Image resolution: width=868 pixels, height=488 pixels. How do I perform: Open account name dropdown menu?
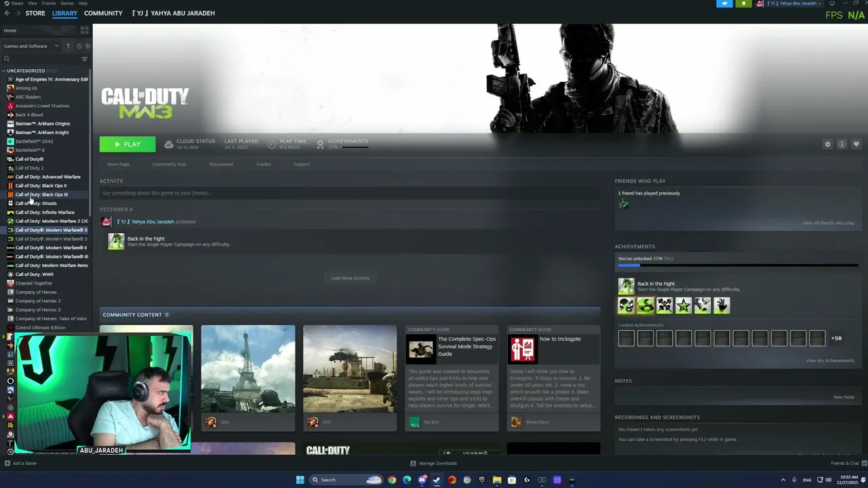[795, 3]
